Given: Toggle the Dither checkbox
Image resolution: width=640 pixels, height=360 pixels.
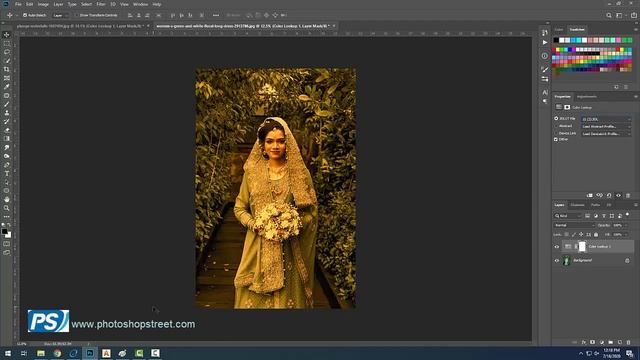Looking at the screenshot, I should click(x=556, y=139).
